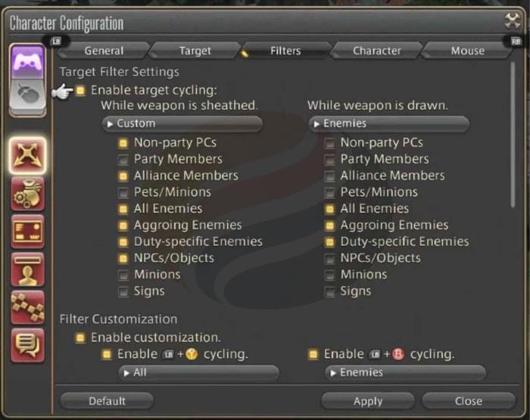This screenshot has height=420, width=530.
Task: Toggle drawn Aggroing Enemies box
Action: coord(329,226)
